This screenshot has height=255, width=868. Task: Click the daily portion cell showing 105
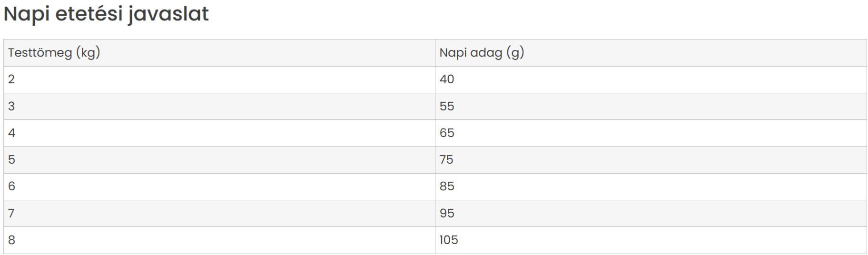651,240
